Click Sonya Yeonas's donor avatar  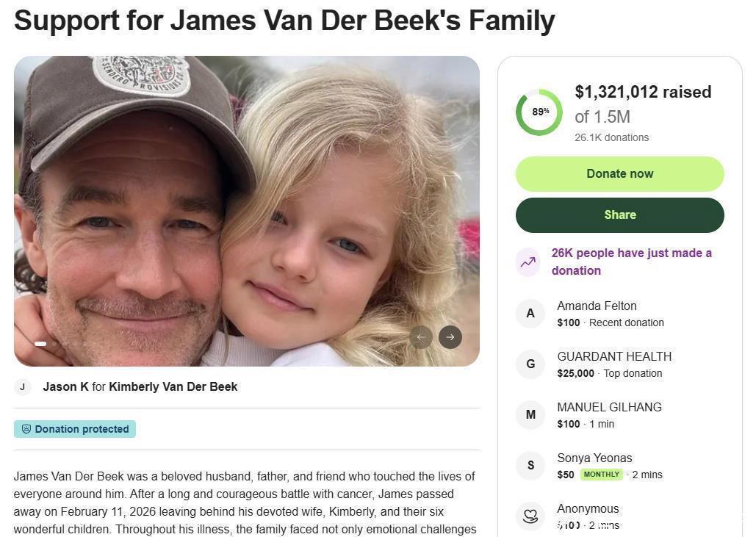(x=530, y=466)
